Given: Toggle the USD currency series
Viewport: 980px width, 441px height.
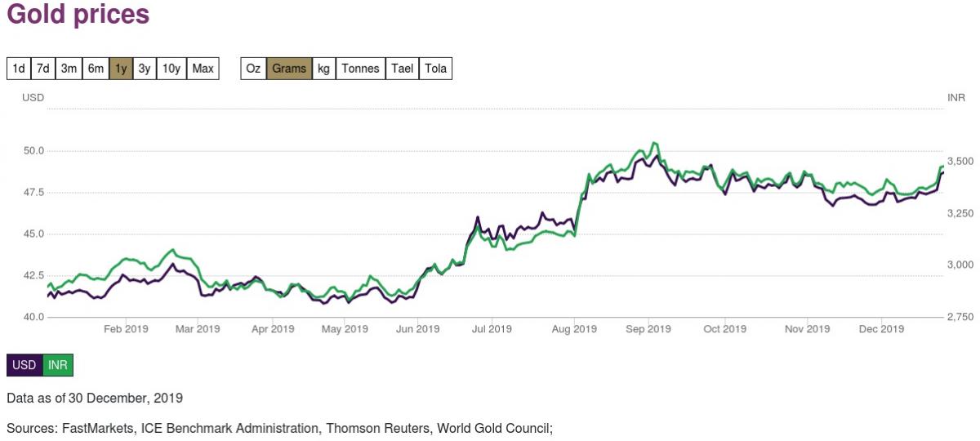Looking at the screenshot, I should click(x=24, y=365).
